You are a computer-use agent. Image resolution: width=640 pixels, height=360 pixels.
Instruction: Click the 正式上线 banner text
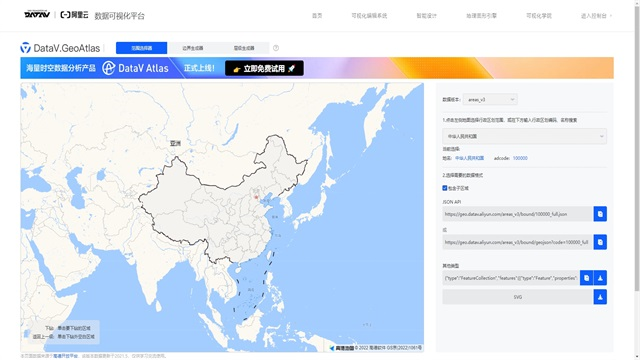click(199, 68)
